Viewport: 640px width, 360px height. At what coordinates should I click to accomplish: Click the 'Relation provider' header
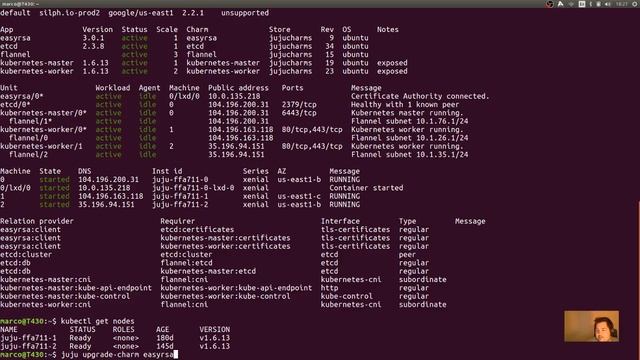point(37,221)
